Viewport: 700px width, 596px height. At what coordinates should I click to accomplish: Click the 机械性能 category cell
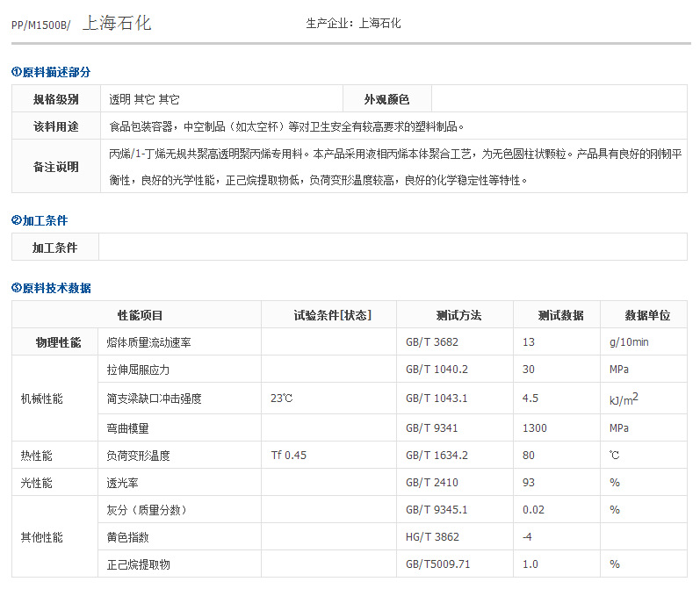55,399
